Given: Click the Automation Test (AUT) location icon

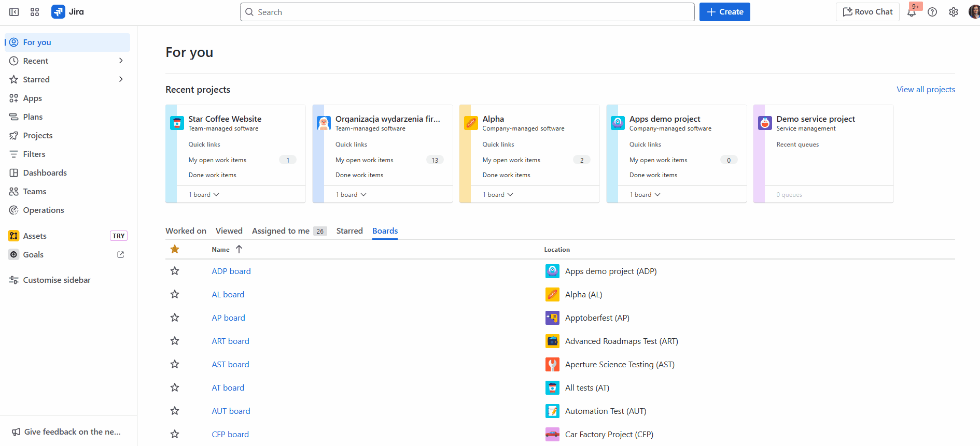Looking at the screenshot, I should pyautogui.click(x=552, y=411).
